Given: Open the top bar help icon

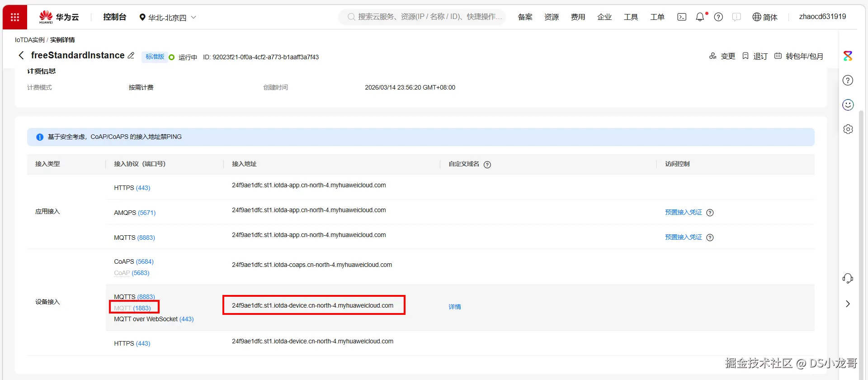Looking at the screenshot, I should point(718,17).
